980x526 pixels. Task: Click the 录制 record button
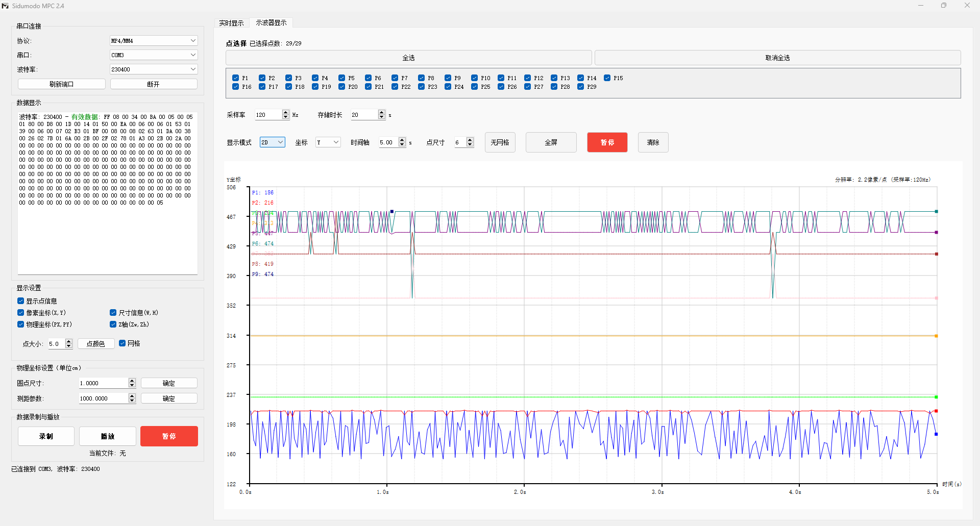[x=46, y=436]
